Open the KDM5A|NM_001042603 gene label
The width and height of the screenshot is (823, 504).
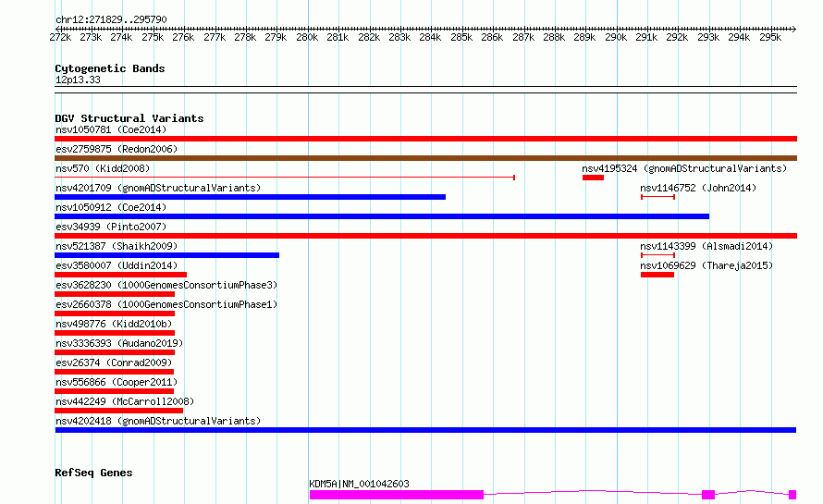click(359, 484)
